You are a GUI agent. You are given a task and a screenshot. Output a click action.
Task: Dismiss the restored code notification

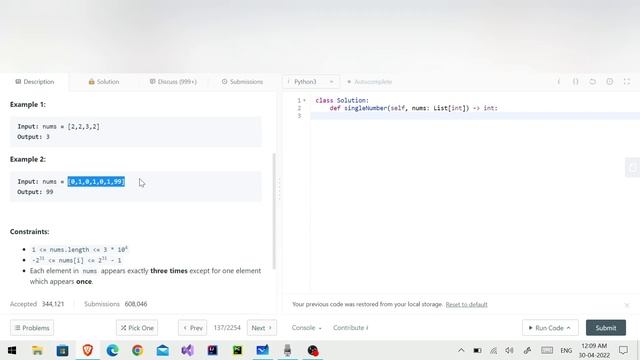[627, 305]
